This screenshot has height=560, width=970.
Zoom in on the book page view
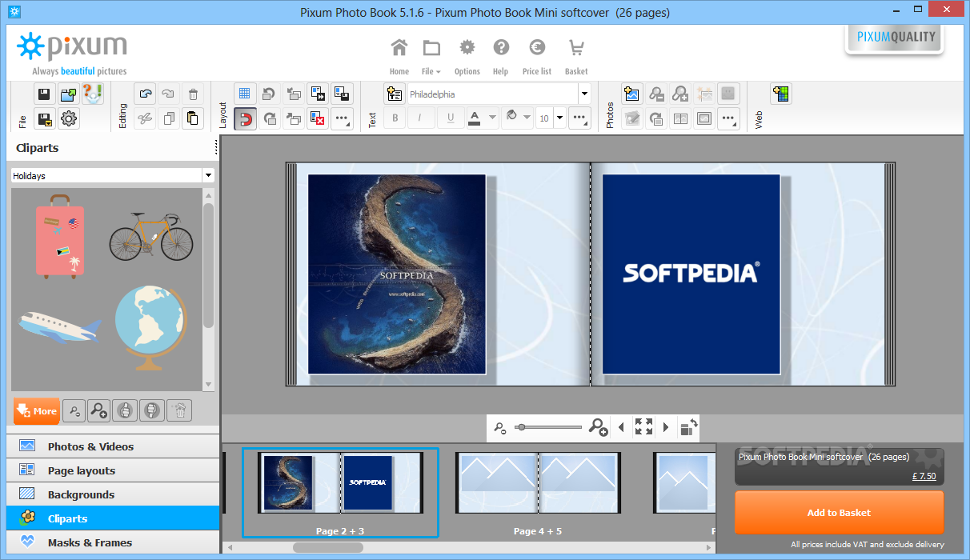click(x=598, y=427)
